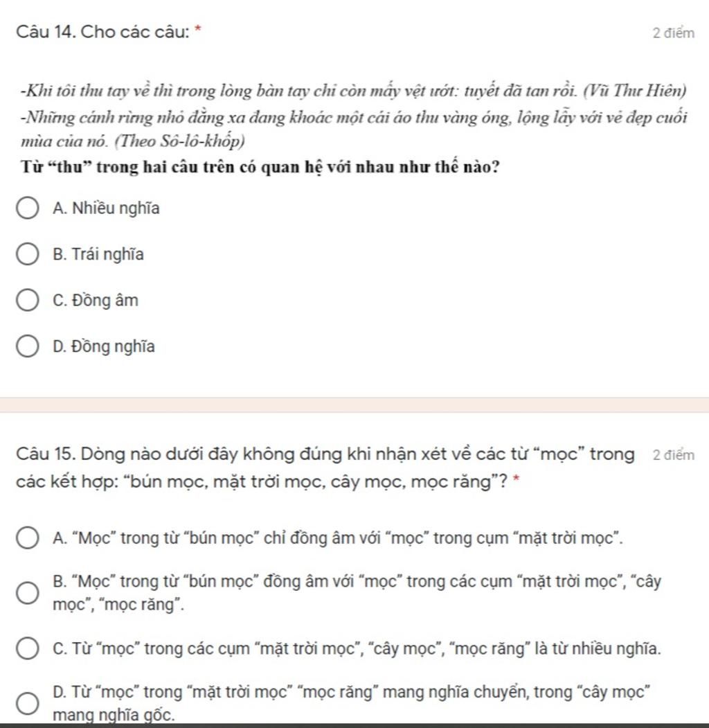Click the '2 điểm' label of Câu 15
This screenshot has height=728, width=709.
point(673,455)
